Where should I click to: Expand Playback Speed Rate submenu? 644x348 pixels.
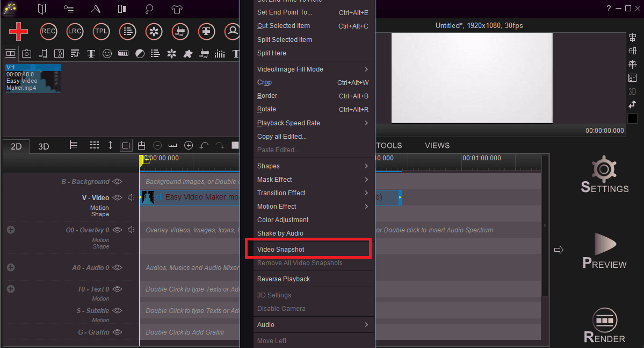313,123
